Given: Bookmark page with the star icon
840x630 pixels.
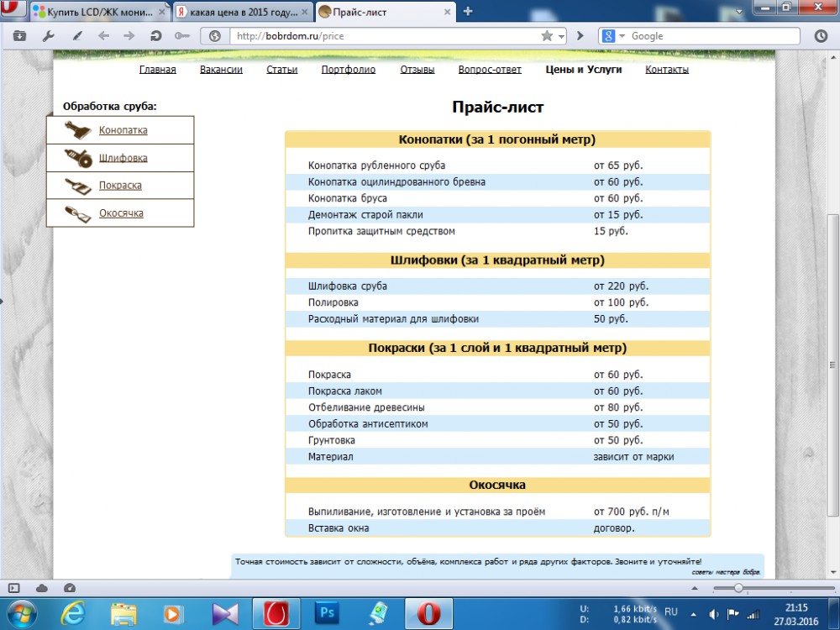Looking at the screenshot, I should click(547, 36).
